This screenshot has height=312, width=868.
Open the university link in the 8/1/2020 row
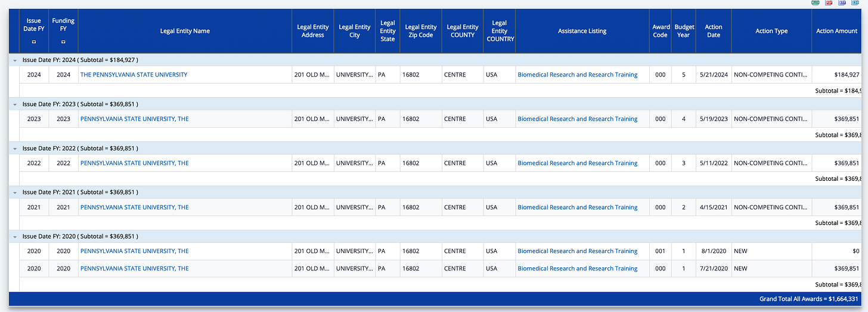tap(134, 251)
